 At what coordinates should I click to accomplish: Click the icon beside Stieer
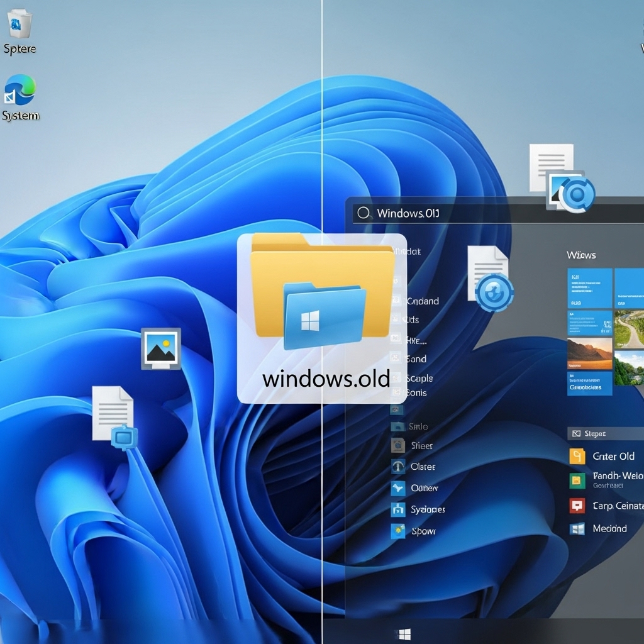(x=397, y=445)
